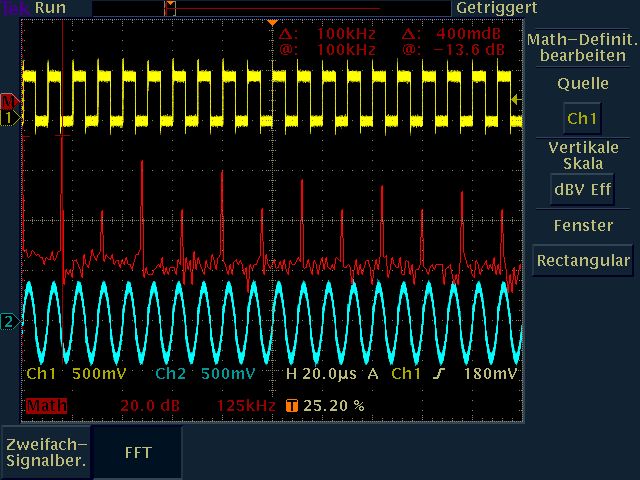Click the Math-Definit. bearbeiten menu header
The height and width of the screenshot is (480, 640).
582,47
